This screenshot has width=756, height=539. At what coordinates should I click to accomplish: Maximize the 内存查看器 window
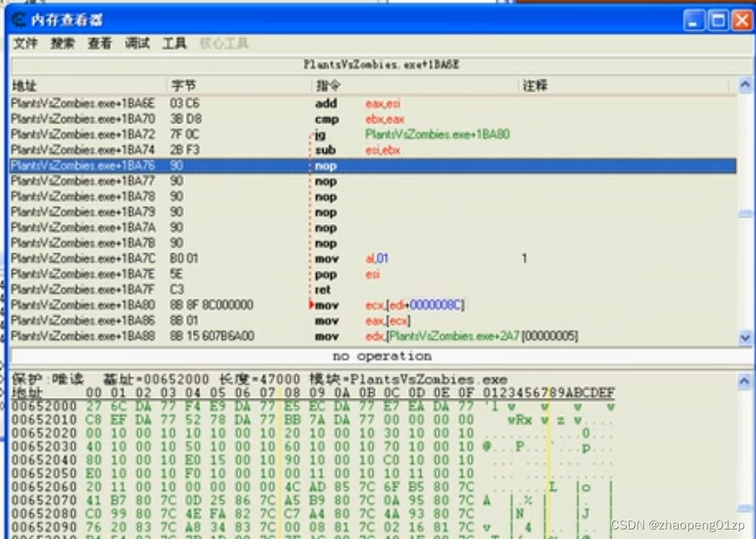pos(718,21)
